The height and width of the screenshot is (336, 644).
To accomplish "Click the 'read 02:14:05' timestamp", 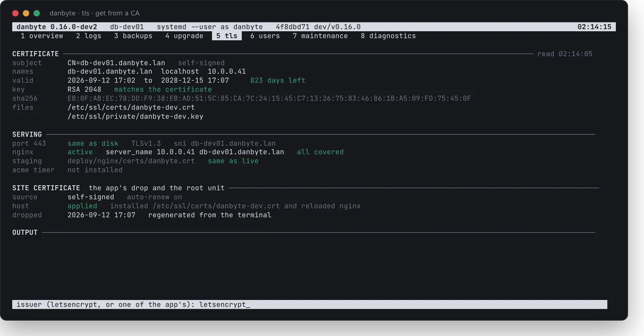I will 565,54.
